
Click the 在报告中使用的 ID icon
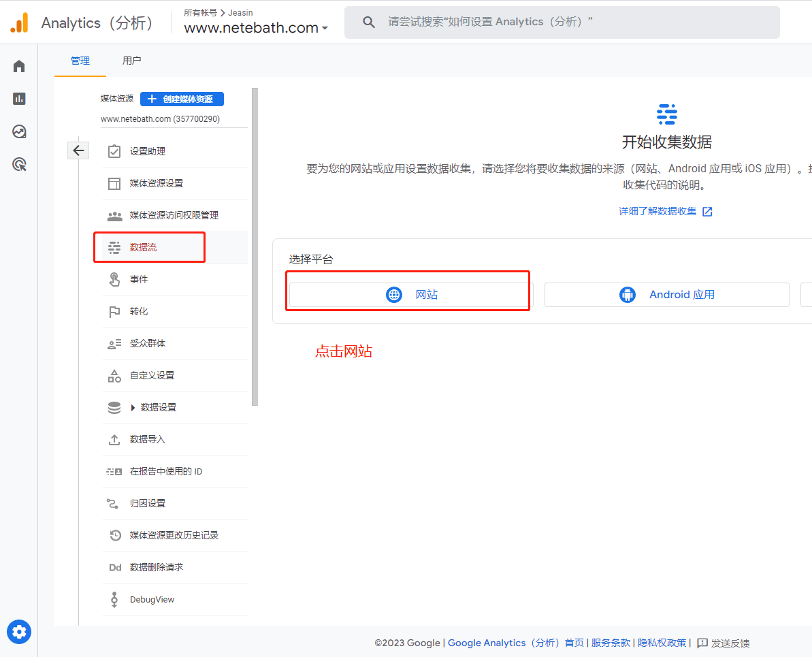pos(114,472)
